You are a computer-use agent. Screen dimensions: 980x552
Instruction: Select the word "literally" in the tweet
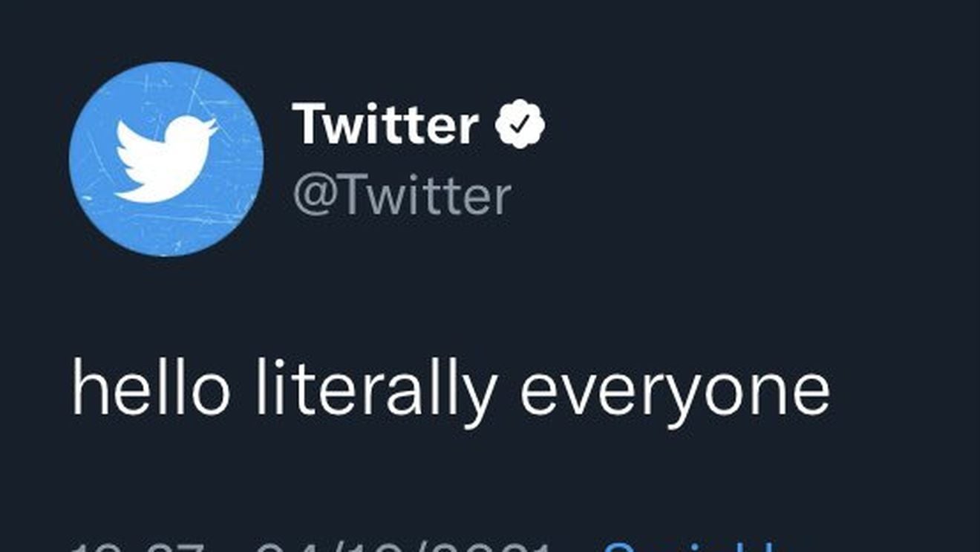(375, 391)
